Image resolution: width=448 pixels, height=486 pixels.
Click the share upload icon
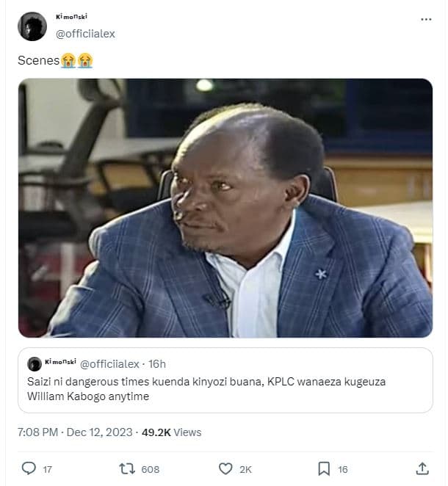[422, 468]
